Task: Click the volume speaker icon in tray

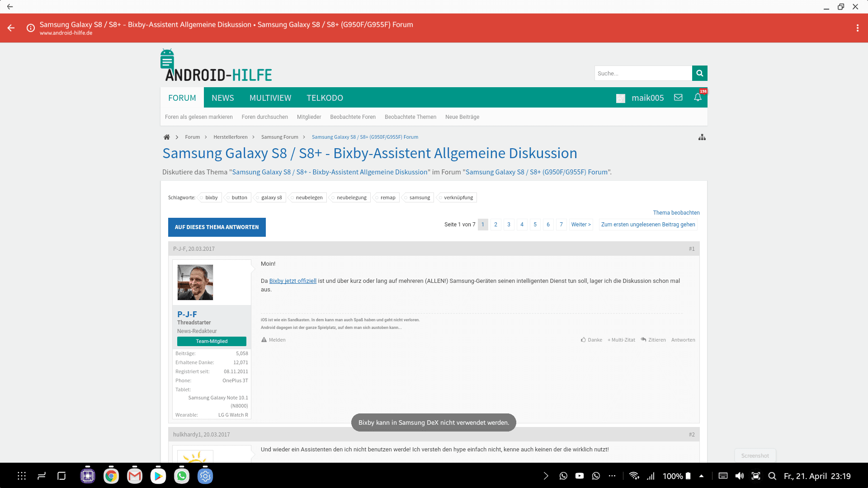Action: pyautogui.click(x=740, y=476)
